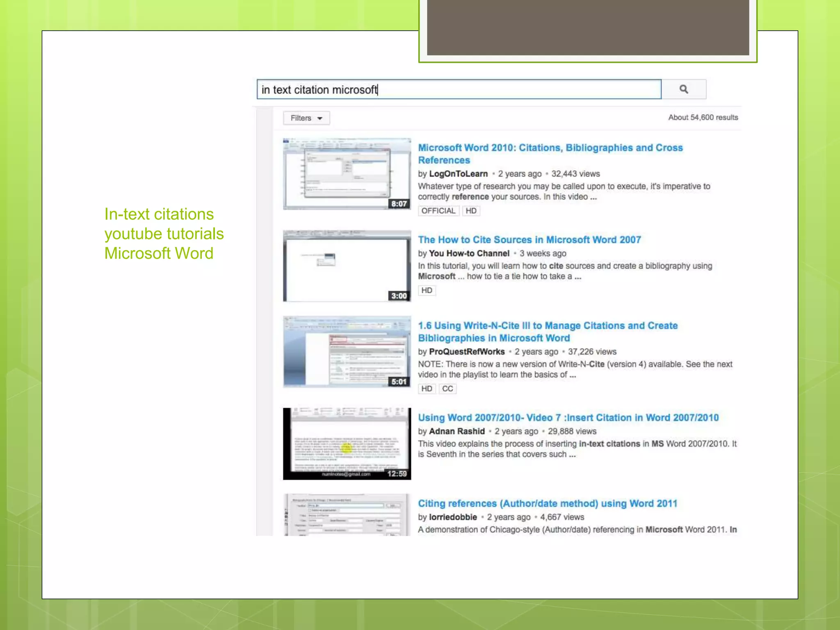Click the 5:01 video thumbnail

coord(347,352)
